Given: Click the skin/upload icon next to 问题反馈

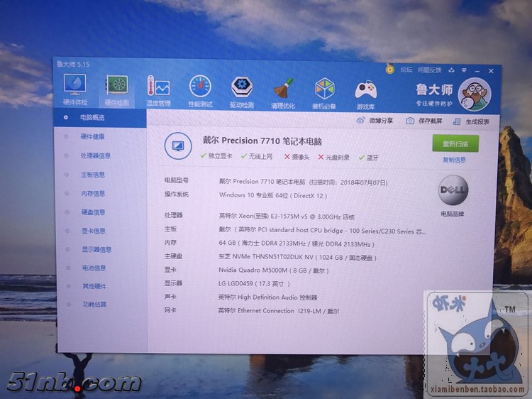Looking at the screenshot, I should (x=451, y=70).
